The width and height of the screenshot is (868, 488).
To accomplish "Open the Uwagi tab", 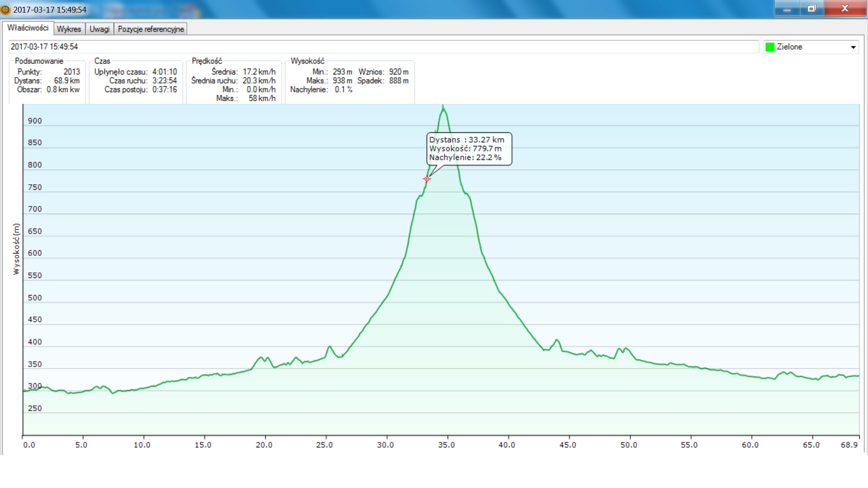I will (x=99, y=29).
